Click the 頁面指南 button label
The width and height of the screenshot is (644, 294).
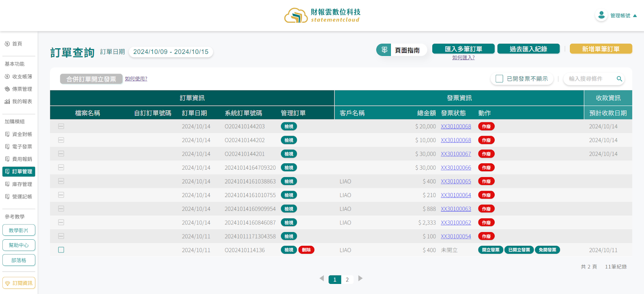(x=407, y=50)
